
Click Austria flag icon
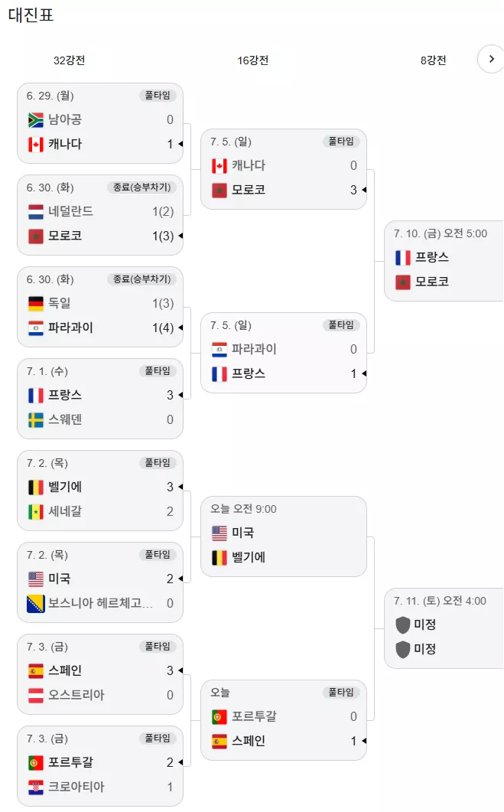36,696
